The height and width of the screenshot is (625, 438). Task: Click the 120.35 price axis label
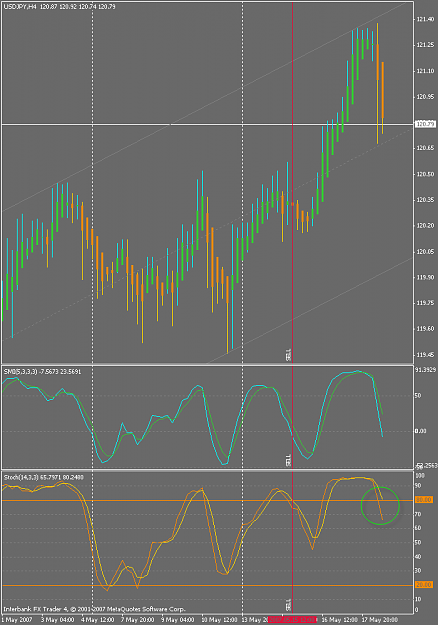[425, 200]
